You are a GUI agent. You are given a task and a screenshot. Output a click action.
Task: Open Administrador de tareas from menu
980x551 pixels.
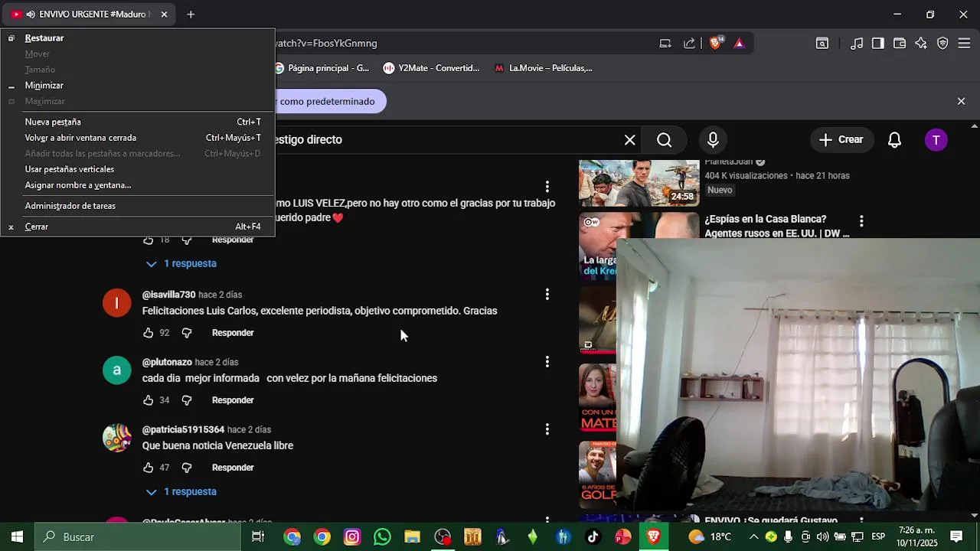(x=138, y=206)
